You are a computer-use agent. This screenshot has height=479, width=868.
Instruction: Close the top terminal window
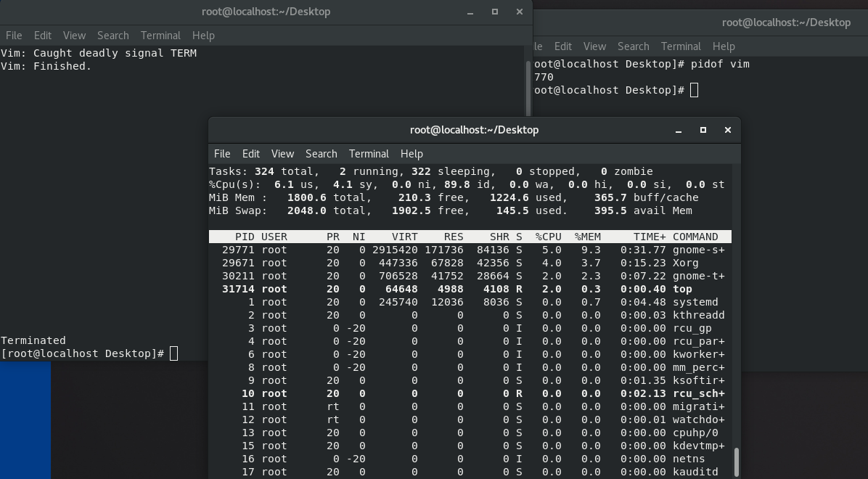(728, 130)
